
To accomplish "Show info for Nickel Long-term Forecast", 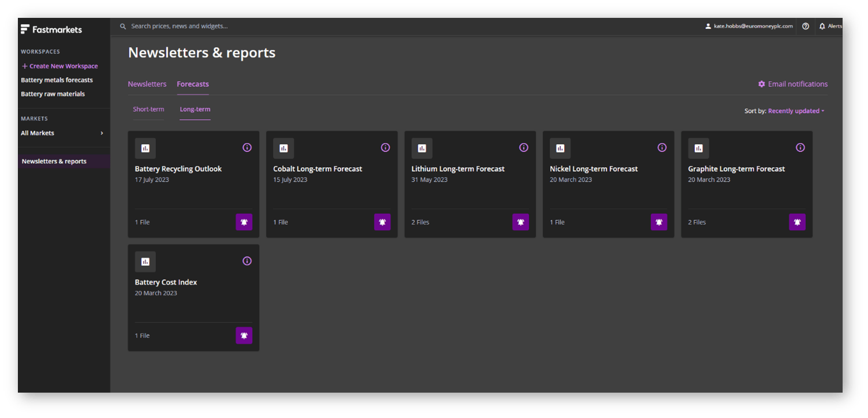I will click(x=662, y=148).
